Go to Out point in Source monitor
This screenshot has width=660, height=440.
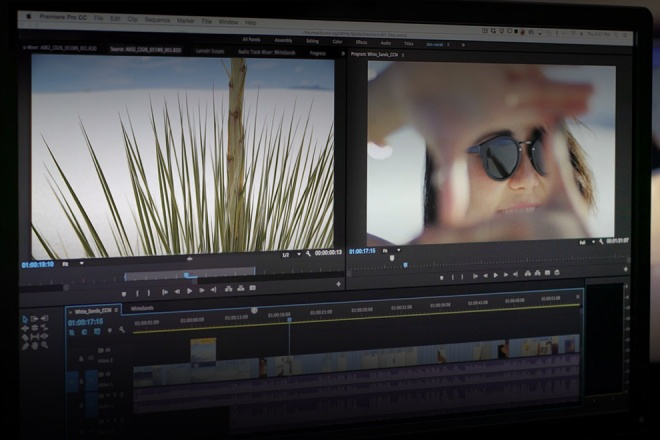point(213,290)
